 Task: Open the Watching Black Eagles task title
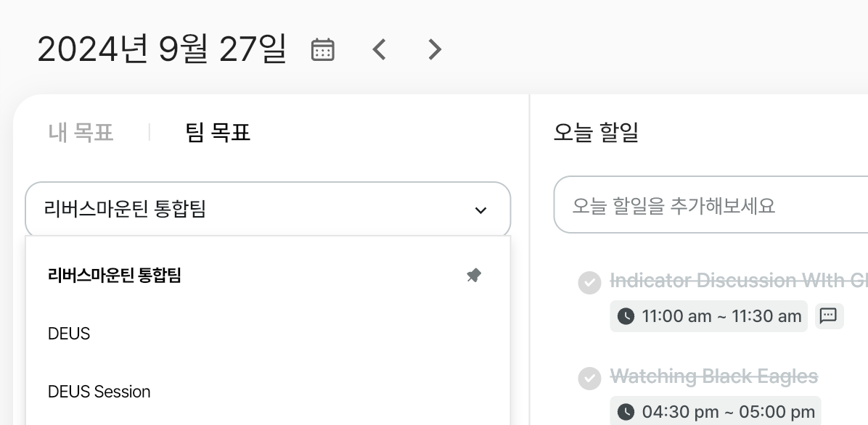pyautogui.click(x=714, y=376)
